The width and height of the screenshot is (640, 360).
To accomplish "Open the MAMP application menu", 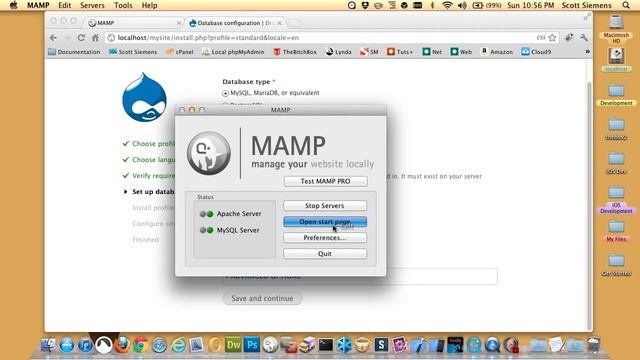I will [38, 5].
